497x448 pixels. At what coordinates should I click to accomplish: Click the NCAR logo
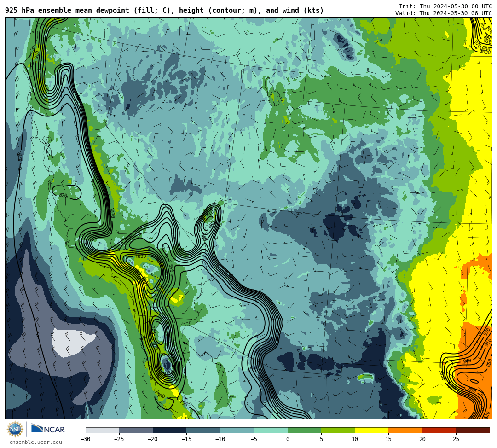48,429
